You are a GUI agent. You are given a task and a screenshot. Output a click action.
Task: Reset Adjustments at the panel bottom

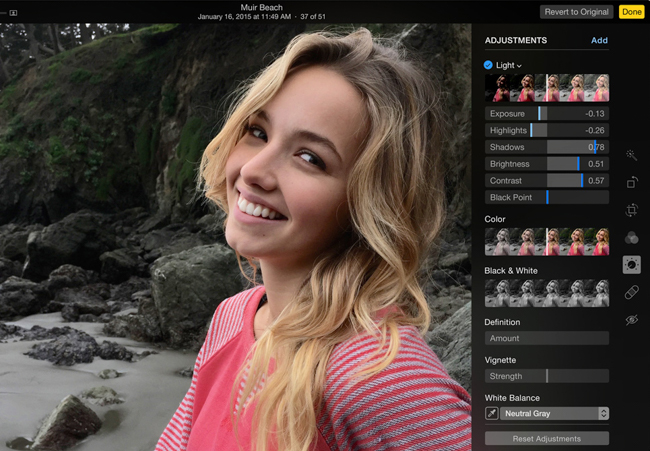click(x=547, y=439)
